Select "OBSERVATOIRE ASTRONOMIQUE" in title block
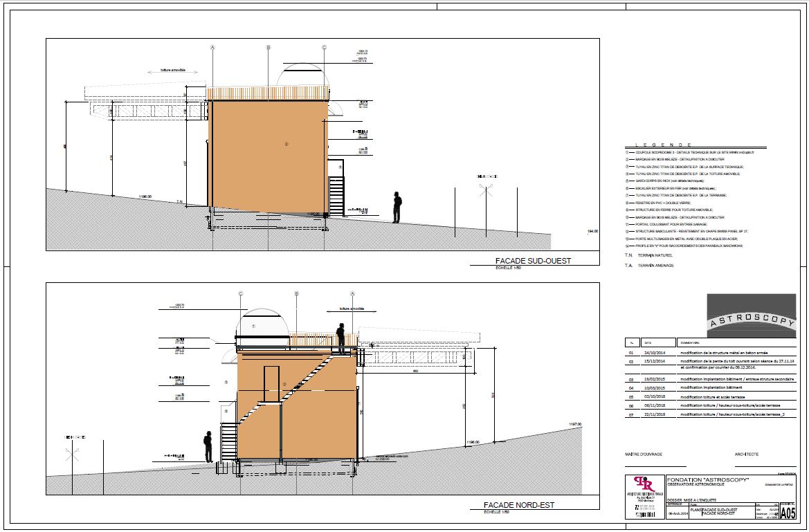This screenshot has width=809, height=532. [x=696, y=484]
